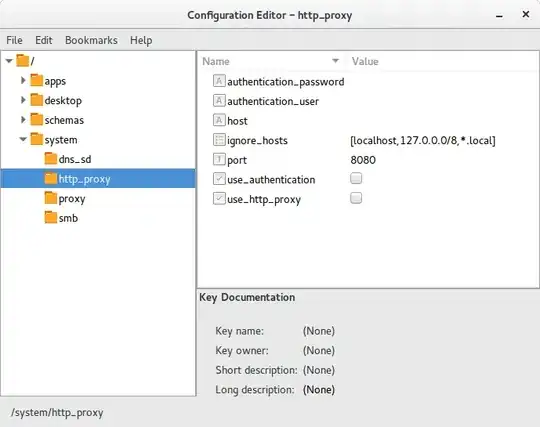This screenshot has width=540, height=427.
Task: Select the ignore_hosts value cell
Action: [x=423, y=140]
